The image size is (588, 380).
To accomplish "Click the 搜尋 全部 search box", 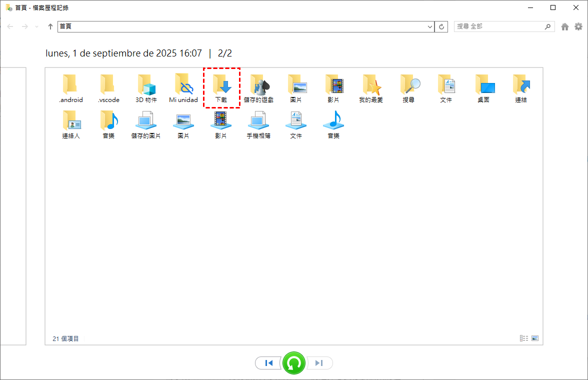I will pos(499,26).
